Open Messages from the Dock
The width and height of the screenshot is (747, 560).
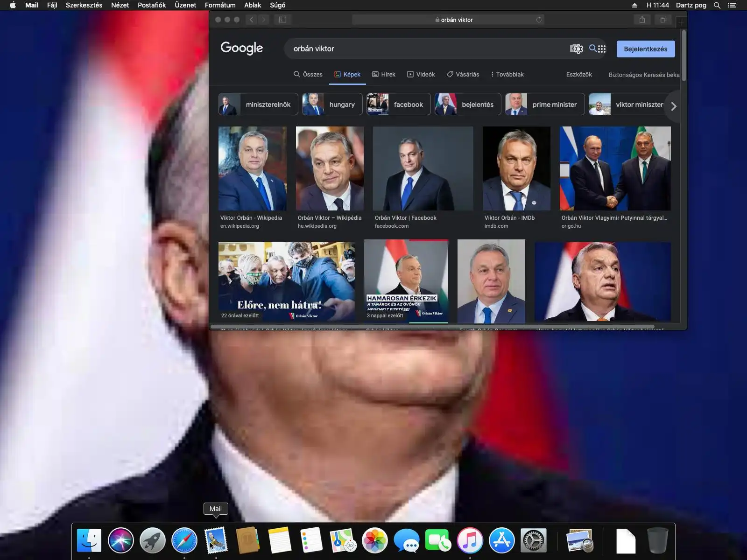406,540
